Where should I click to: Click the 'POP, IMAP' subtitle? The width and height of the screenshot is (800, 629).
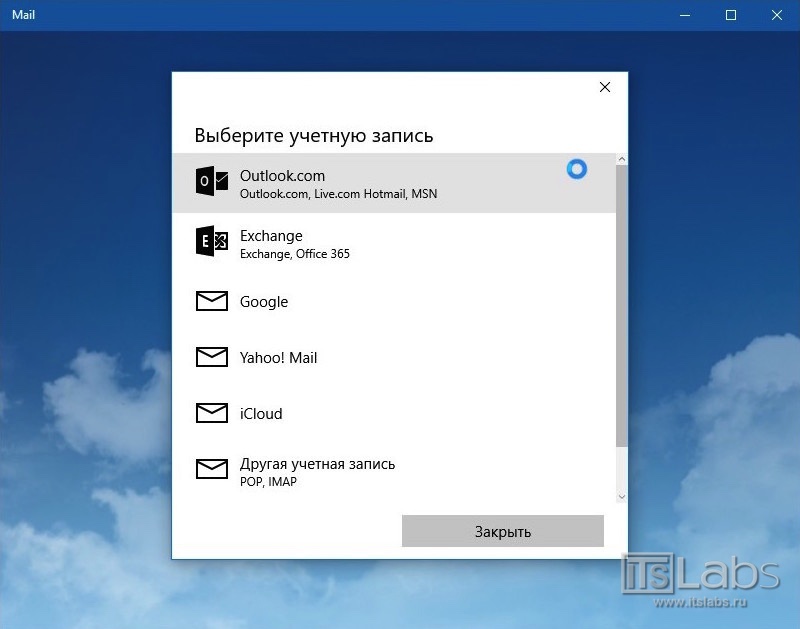pos(268,482)
